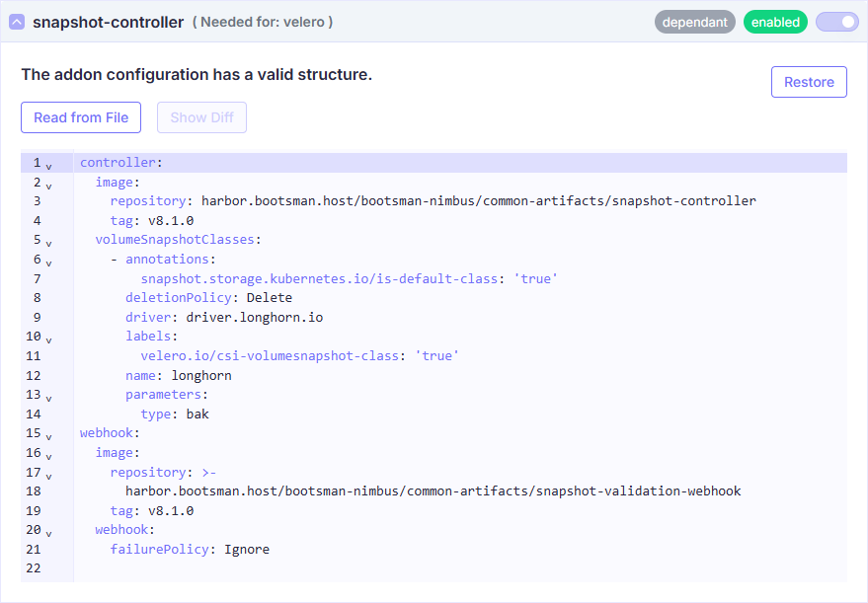Toggle the snapshot-controller enabled switch
The height and width of the screenshot is (603, 868).
[x=836, y=22]
